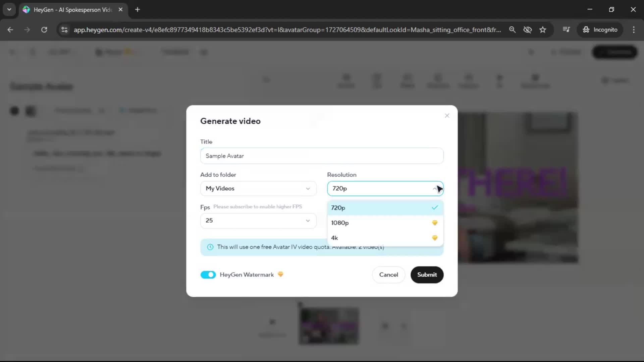This screenshot has width=644, height=362.
Task: View site information icon in address bar
Action: [64, 29]
